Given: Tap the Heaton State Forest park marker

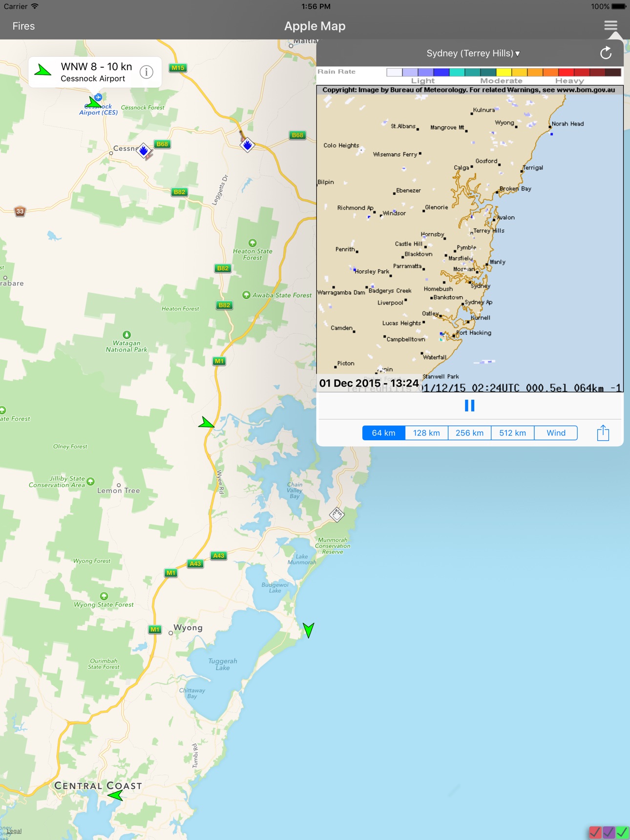Looking at the screenshot, I should click(x=252, y=243).
